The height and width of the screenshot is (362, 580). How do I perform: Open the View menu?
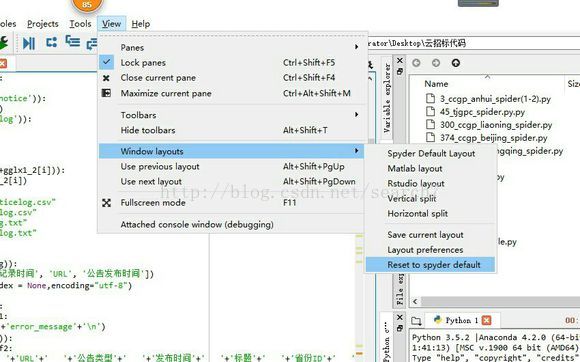pos(112,24)
